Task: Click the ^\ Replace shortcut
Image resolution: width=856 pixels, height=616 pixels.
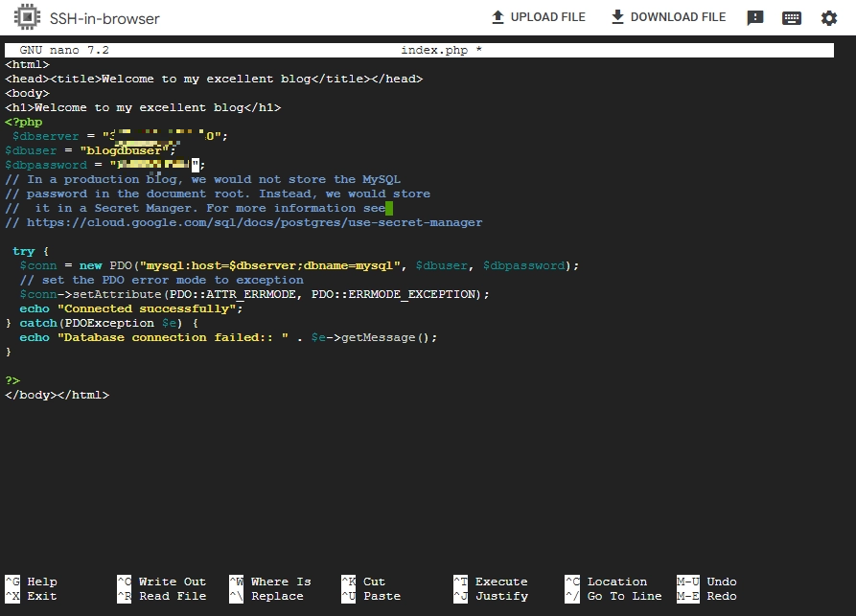Action: (x=266, y=596)
